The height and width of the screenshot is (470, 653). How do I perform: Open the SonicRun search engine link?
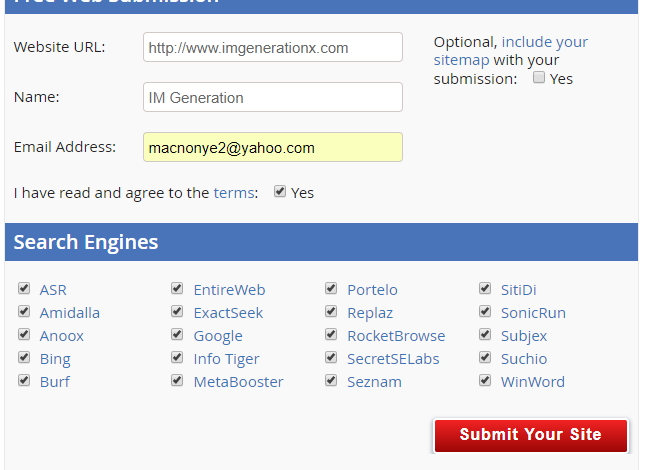coord(533,313)
